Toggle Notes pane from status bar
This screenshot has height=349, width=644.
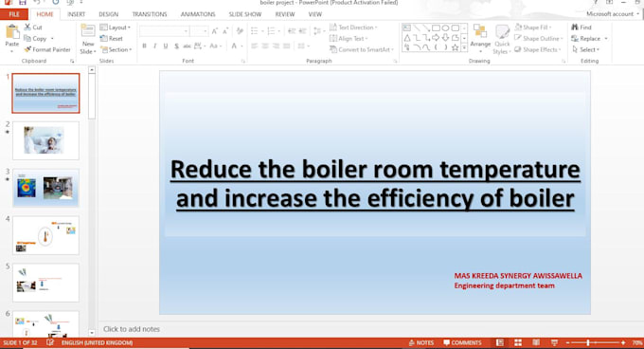[421, 342]
